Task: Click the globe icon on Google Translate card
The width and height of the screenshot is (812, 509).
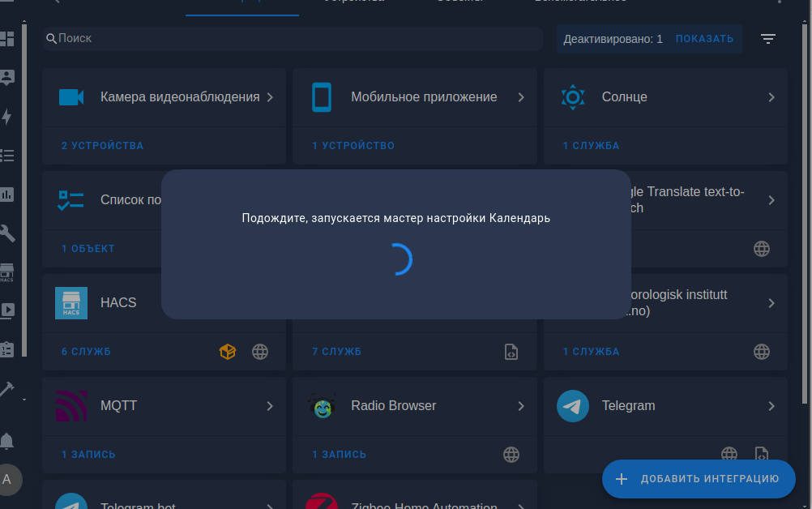Action: tap(761, 249)
